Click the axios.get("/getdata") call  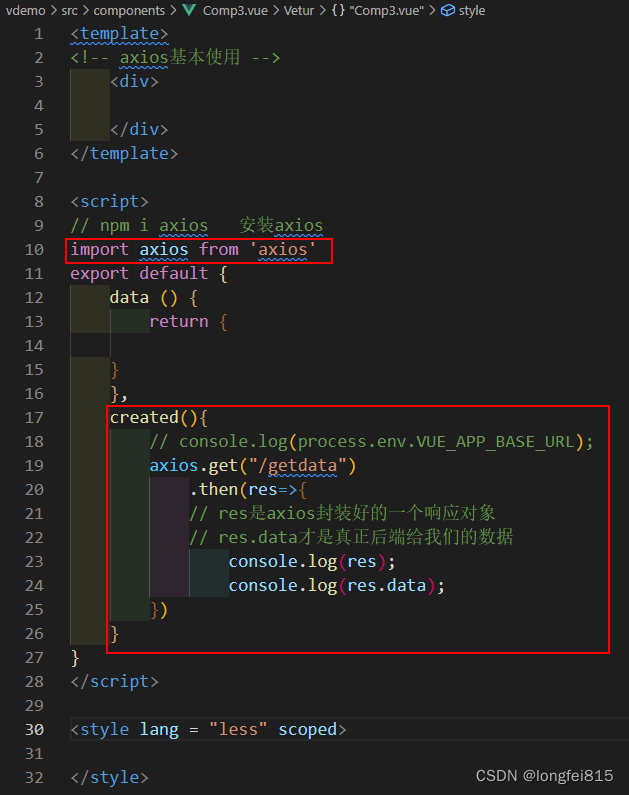pyautogui.click(x=253, y=465)
